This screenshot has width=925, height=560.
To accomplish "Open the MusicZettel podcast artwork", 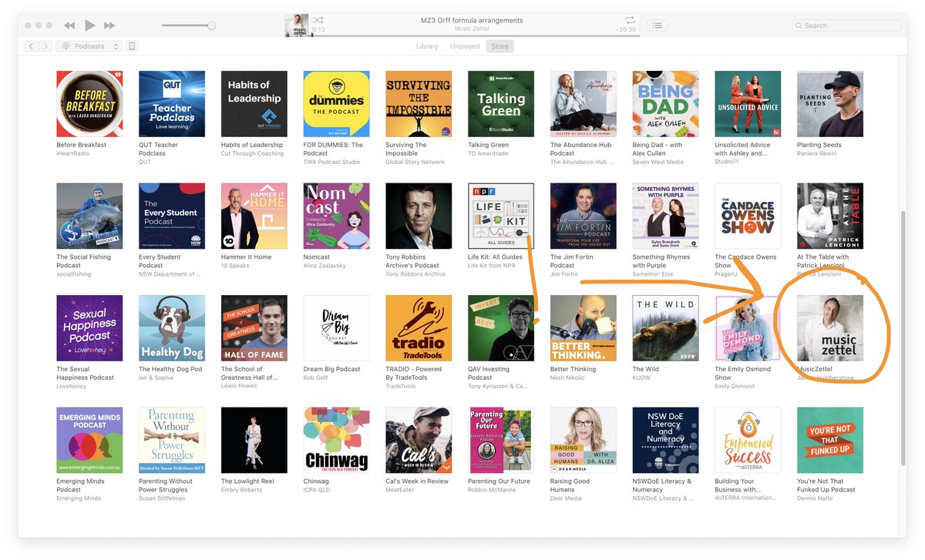I will tap(830, 328).
